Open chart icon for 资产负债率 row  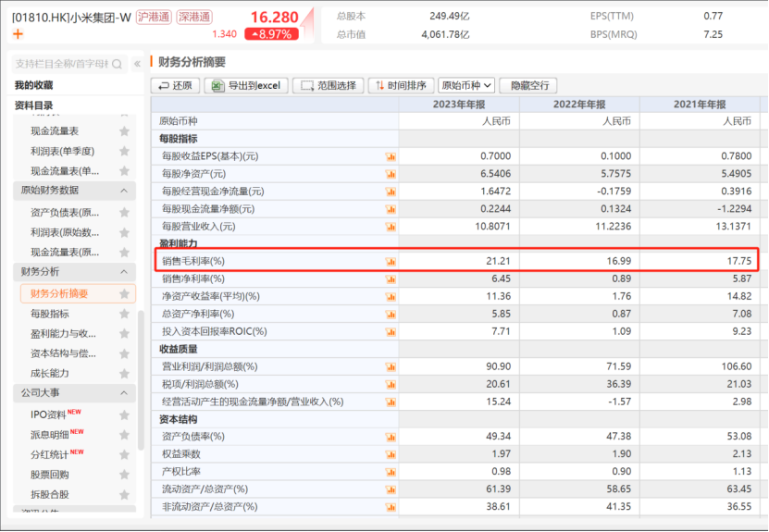tap(391, 438)
